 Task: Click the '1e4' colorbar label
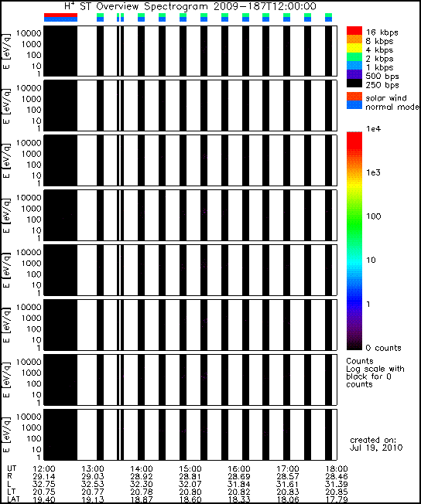(373, 129)
